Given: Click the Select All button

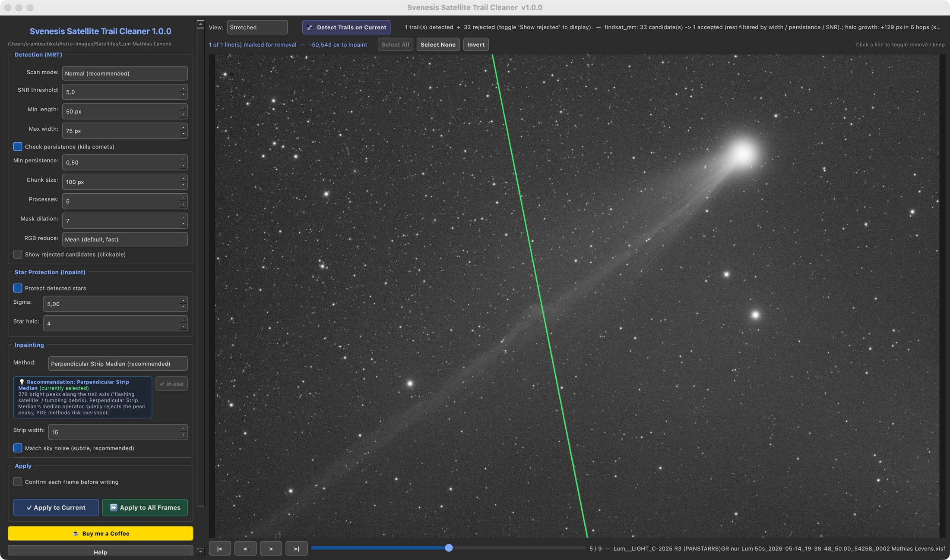Looking at the screenshot, I should pyautogui.click(x=395, y=44).
